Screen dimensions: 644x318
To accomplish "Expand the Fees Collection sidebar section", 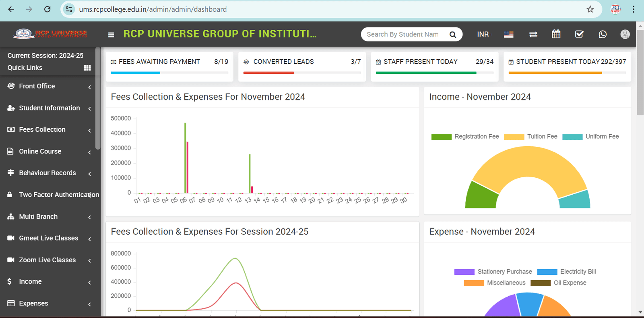I will point(42,129).
